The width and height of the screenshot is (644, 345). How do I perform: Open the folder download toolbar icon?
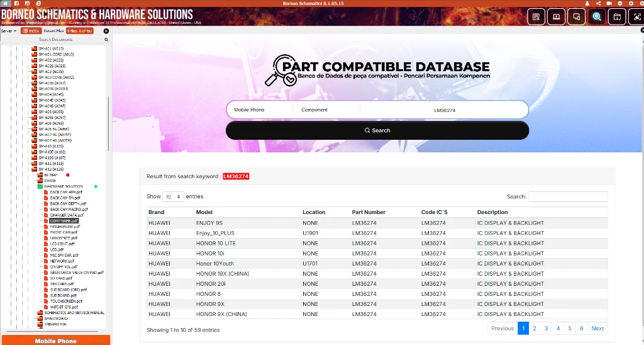click(x=617, y=17)
